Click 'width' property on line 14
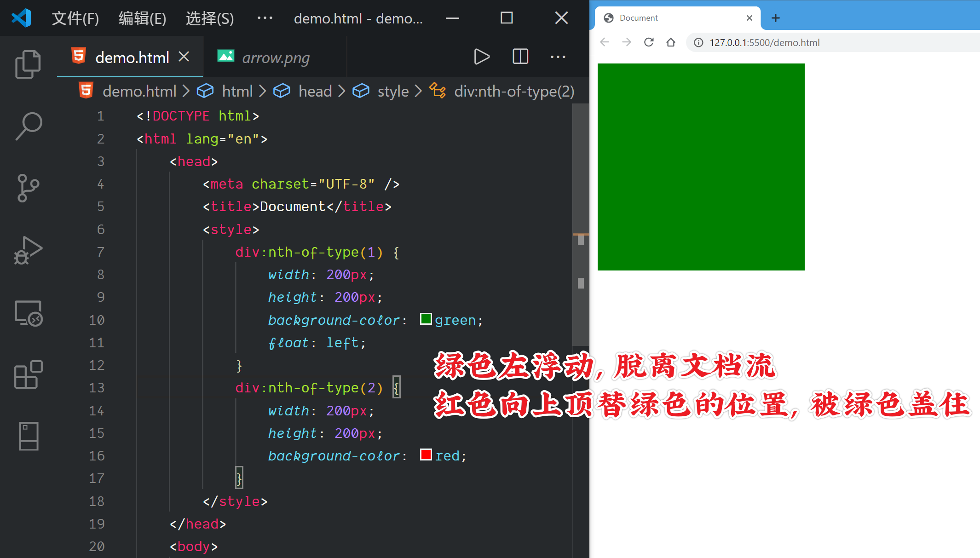This screenshot has width=980, height=558. 288,410
